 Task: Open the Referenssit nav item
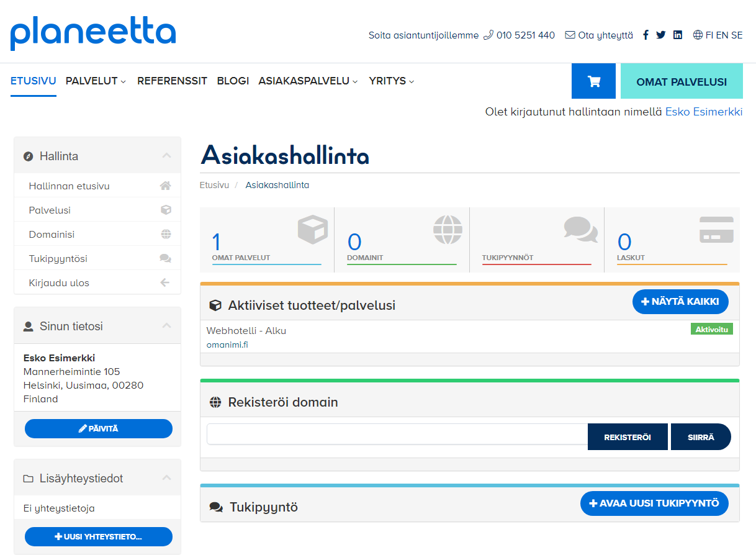173,81
